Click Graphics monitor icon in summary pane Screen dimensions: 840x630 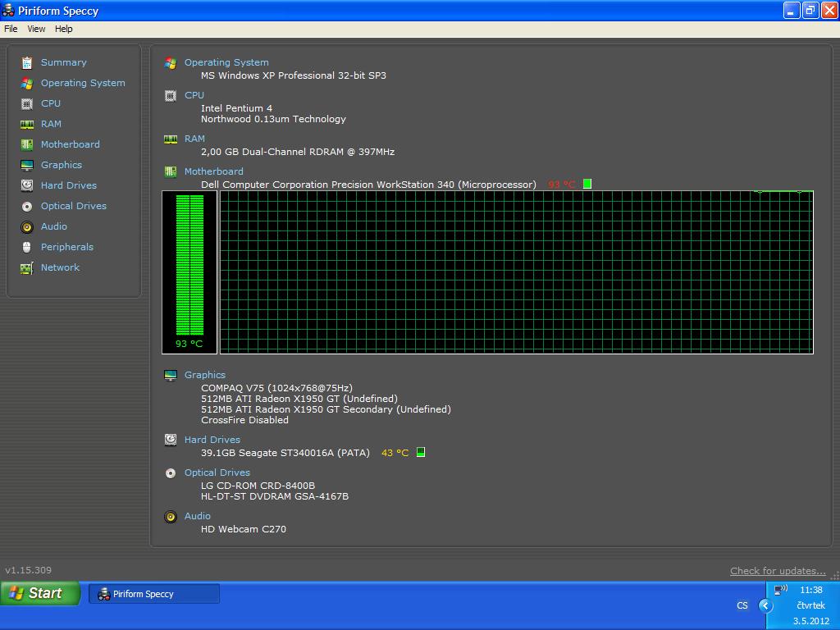(171, 376)
